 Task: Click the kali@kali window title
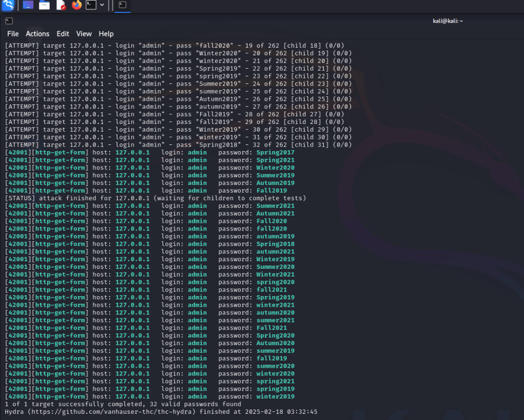click(448, 21)
